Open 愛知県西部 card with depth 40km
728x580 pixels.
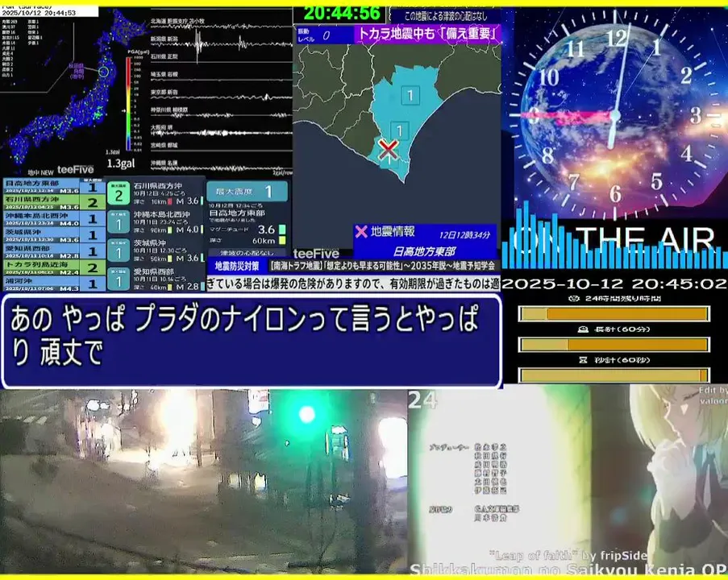(x=156, y=279)
